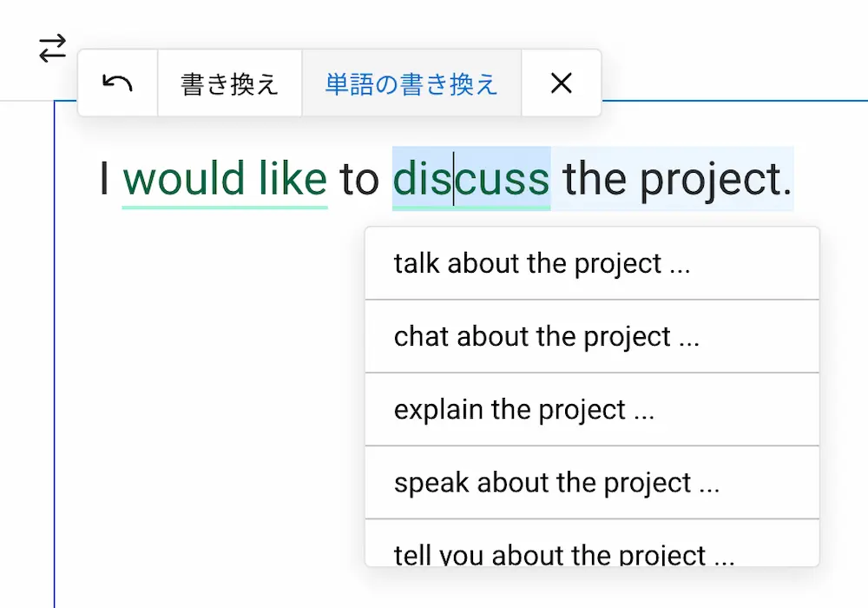Click the X to dismiss the suggestion toolbar
This screenshot has width=868, height=608.
(561, 83)
